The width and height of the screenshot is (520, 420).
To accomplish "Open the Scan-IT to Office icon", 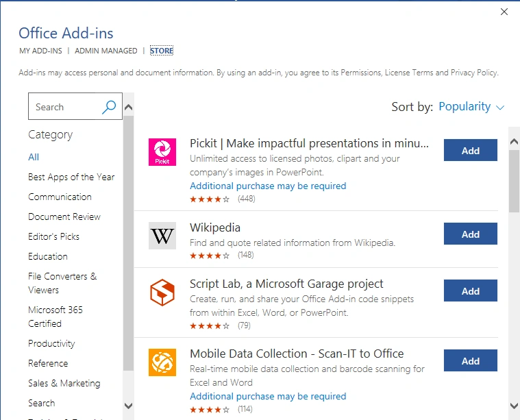I will click(x=162, y=362).
